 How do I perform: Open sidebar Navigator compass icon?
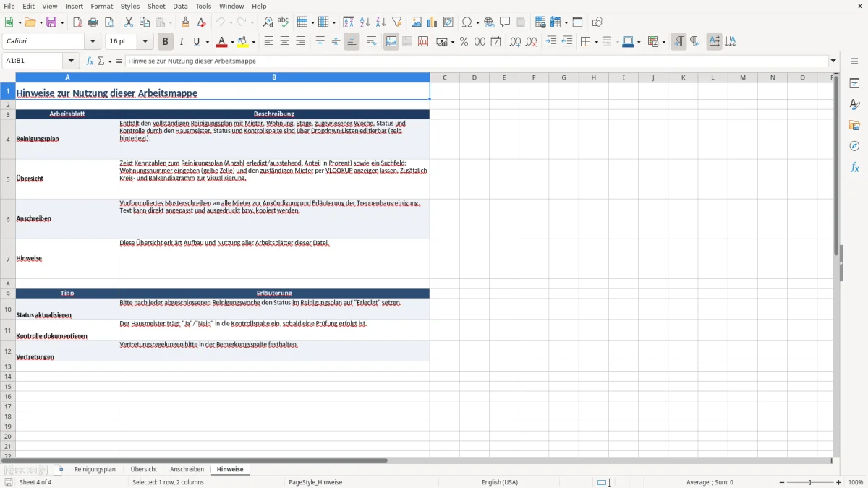[855, 147]
